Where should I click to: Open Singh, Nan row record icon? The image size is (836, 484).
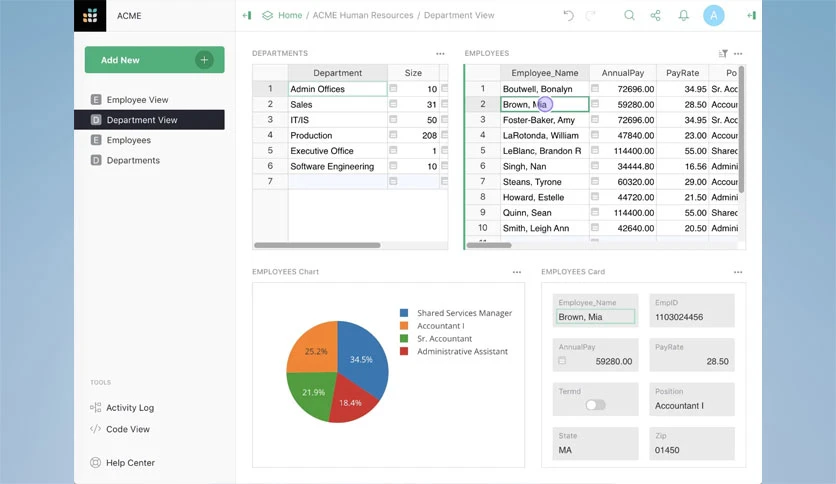[x=595, y=166]
